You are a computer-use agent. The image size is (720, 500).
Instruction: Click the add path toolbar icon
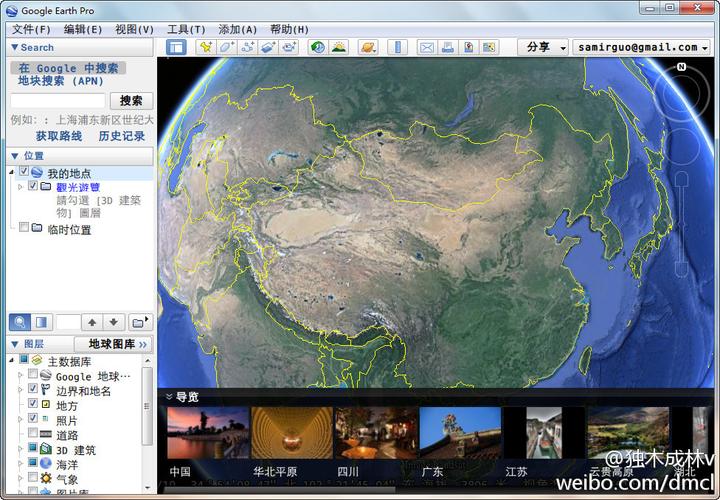[248, 47]
